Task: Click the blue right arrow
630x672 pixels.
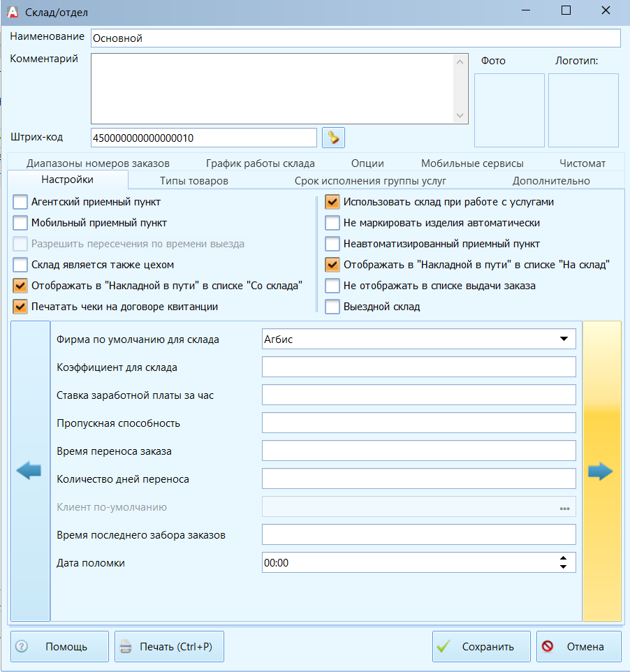Action: 601,471
